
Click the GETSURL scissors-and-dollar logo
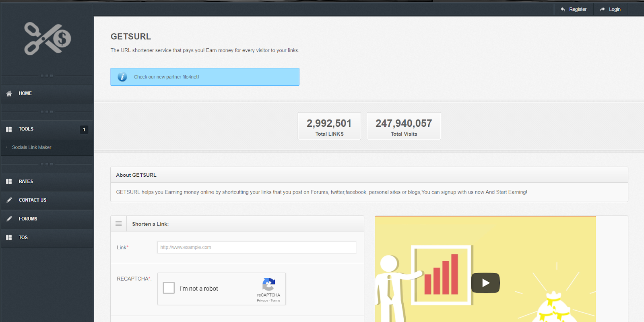click(x=47, y=39)
